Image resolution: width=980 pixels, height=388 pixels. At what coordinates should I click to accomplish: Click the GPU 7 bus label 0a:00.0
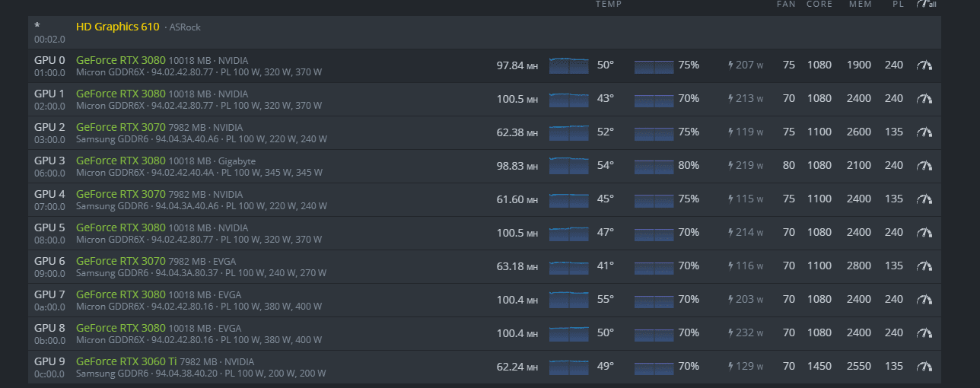(49, 307)
